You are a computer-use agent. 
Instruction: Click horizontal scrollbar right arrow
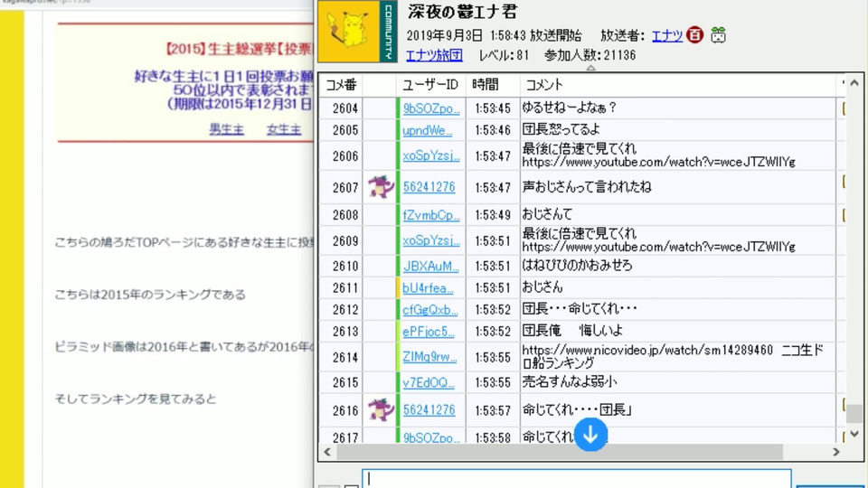coord(835,452)
